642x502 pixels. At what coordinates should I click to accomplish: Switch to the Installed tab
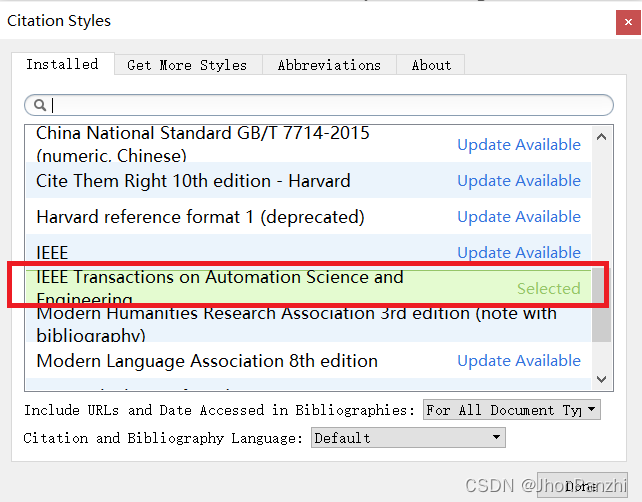tap(63, 64)
